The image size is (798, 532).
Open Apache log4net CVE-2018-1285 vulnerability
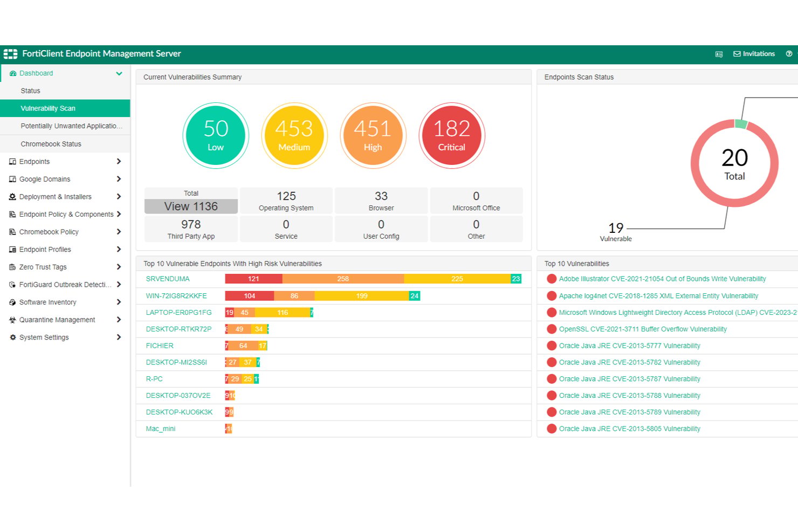click(x=658, y=296)
